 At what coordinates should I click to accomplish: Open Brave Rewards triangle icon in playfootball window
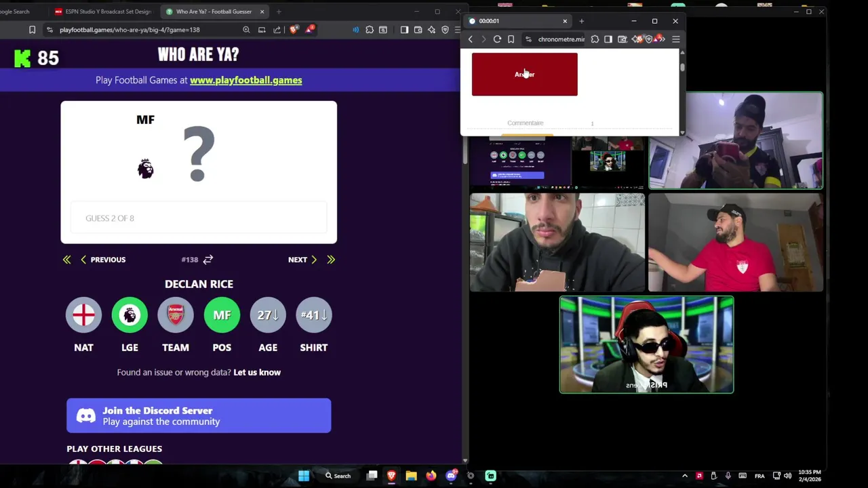click(x=309, y=29)
